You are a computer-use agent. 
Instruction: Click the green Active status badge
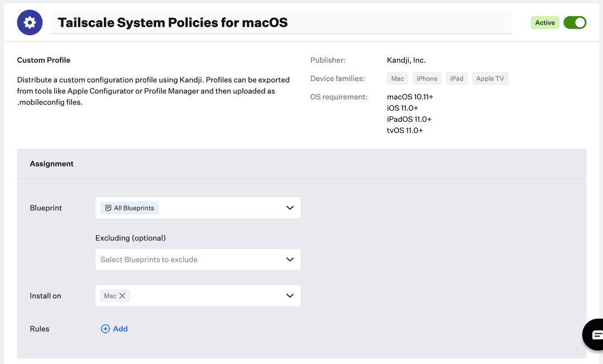point(545,22)
